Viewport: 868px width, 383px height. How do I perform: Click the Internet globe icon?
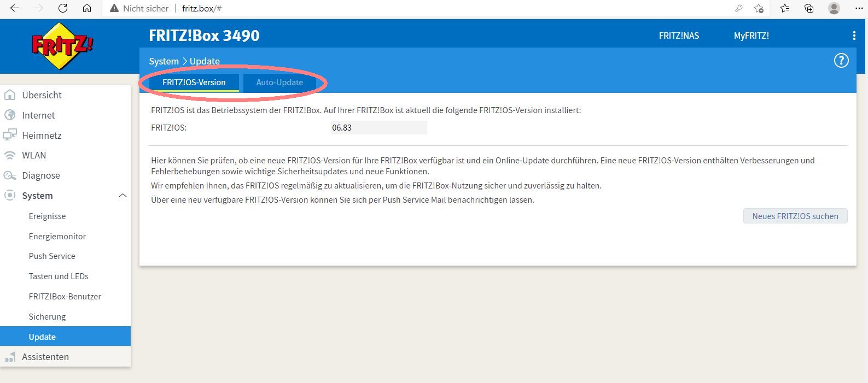click(x=9, y=115)
